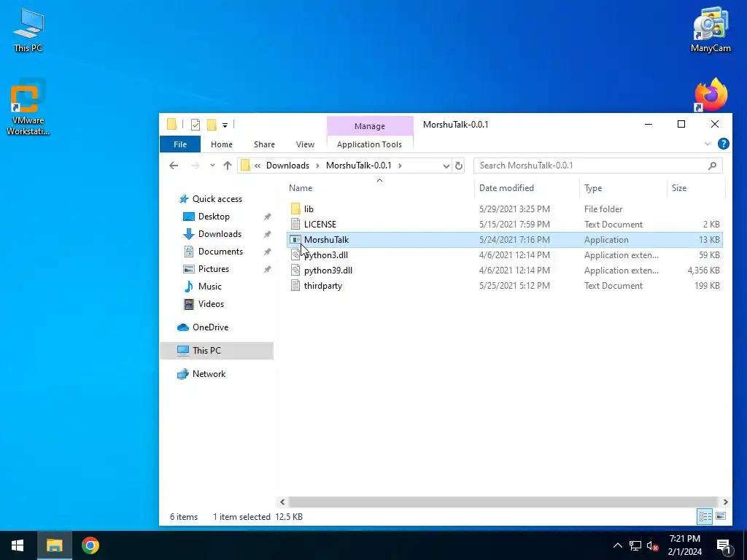The width and height of the screenshot is (747, 560).
Task: Refresh the MorshuTalk-0.0.1 folder
Action: (458, 166)
